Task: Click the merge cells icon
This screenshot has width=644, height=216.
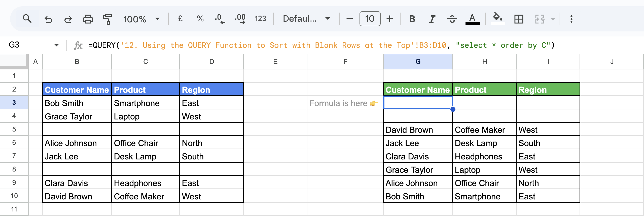Action: point(540,19)
